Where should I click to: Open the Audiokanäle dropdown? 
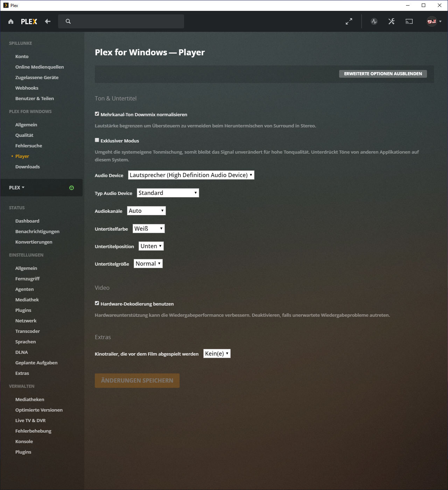coord(146,211)
